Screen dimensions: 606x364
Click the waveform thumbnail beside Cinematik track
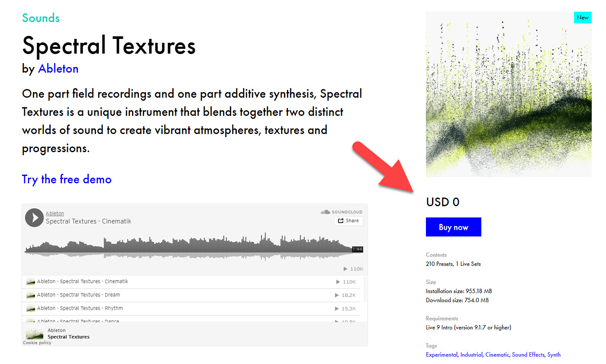(x=30, y=281)
